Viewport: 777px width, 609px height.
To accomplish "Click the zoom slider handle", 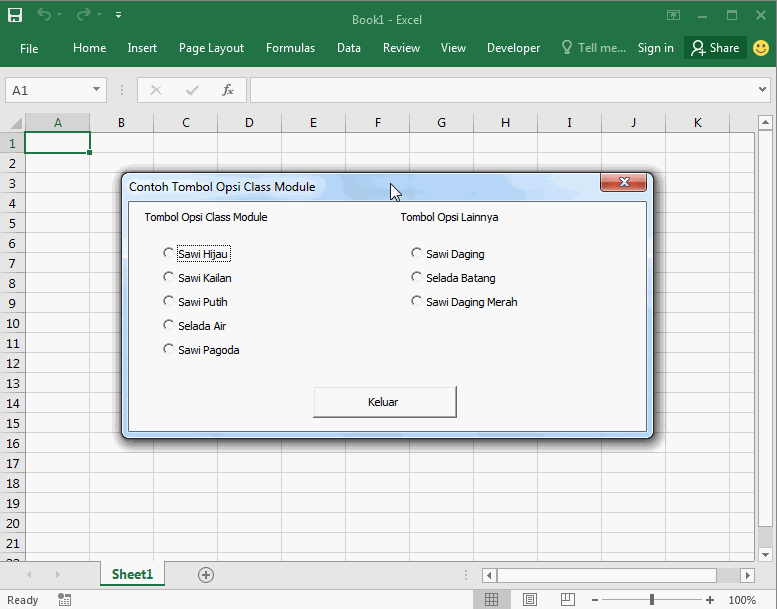I will point(652,600).
